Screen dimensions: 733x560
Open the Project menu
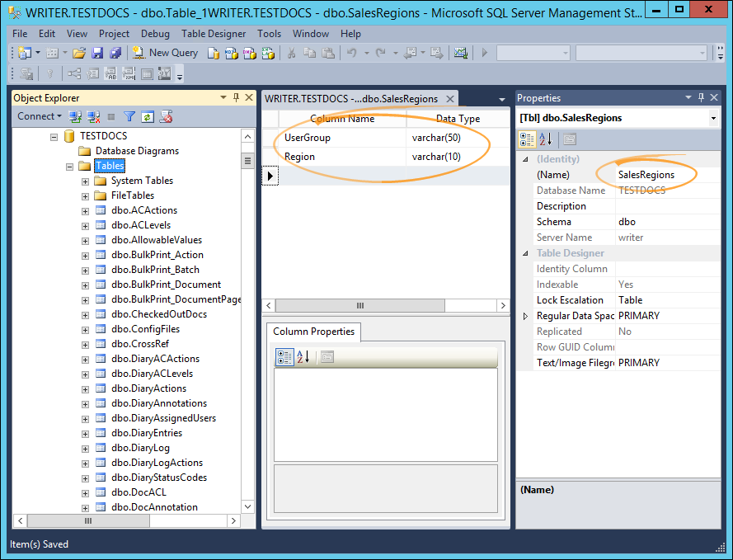[114, 34]
